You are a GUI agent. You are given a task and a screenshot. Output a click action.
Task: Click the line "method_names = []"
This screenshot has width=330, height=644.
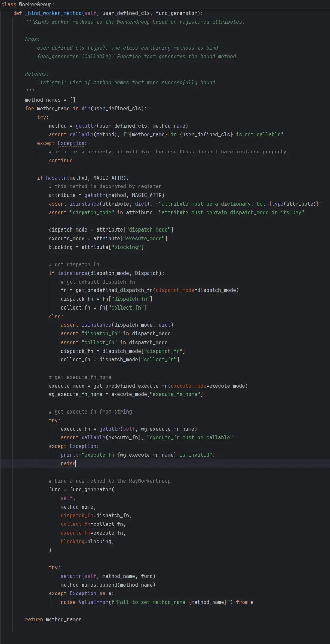50,100
